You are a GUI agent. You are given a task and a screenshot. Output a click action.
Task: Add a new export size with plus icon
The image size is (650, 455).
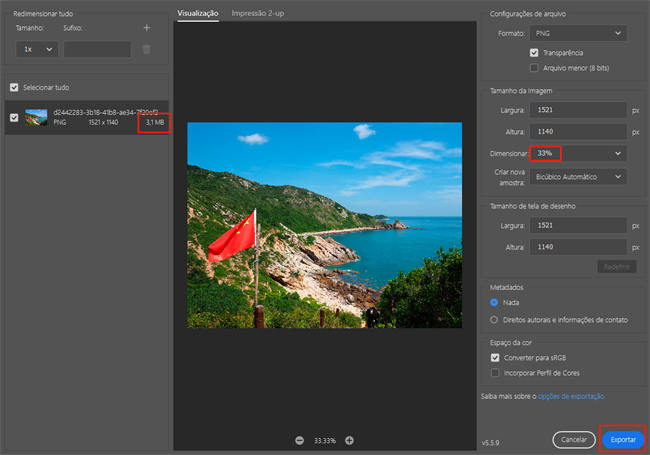tap(147, 28)
